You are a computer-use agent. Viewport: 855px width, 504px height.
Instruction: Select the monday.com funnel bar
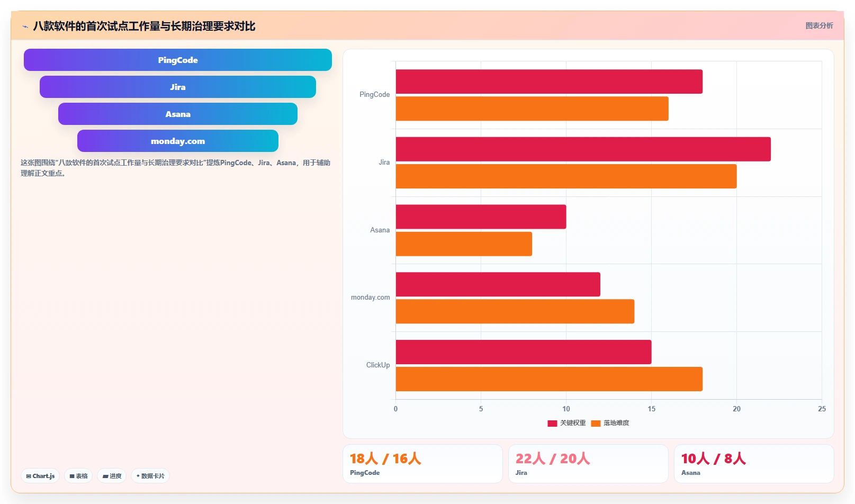click(x=178, y=141)
